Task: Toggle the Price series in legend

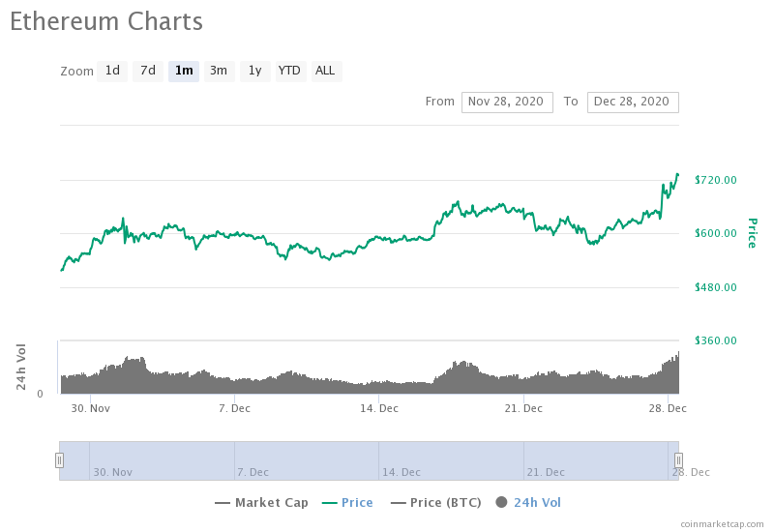Action: (x=347, y=503)
